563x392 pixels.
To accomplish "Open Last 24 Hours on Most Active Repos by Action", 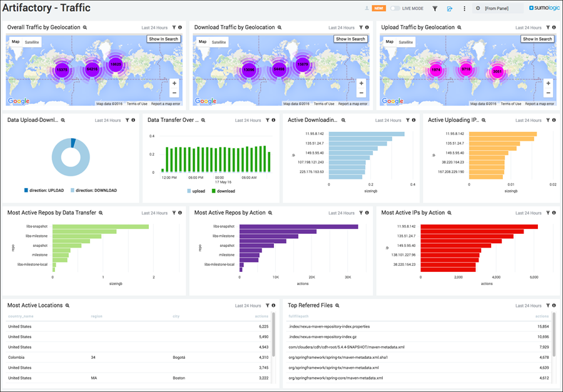I will pyautogui.click(x=341, y=213).
